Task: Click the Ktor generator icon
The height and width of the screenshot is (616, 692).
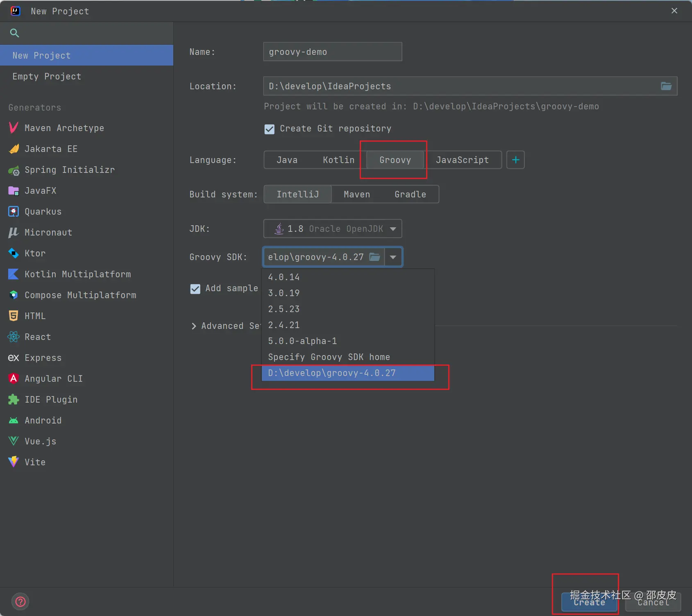Action: click(x=14, y=253)
